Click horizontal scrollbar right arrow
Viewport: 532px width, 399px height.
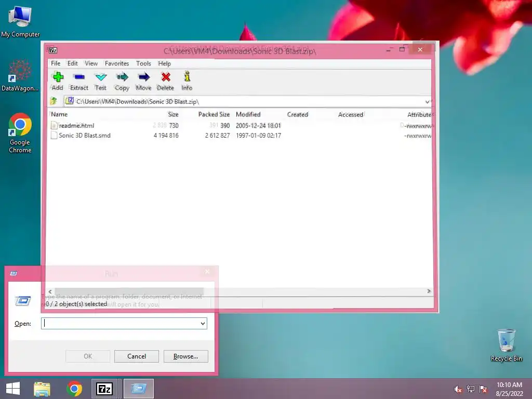[x=429, y=291]
